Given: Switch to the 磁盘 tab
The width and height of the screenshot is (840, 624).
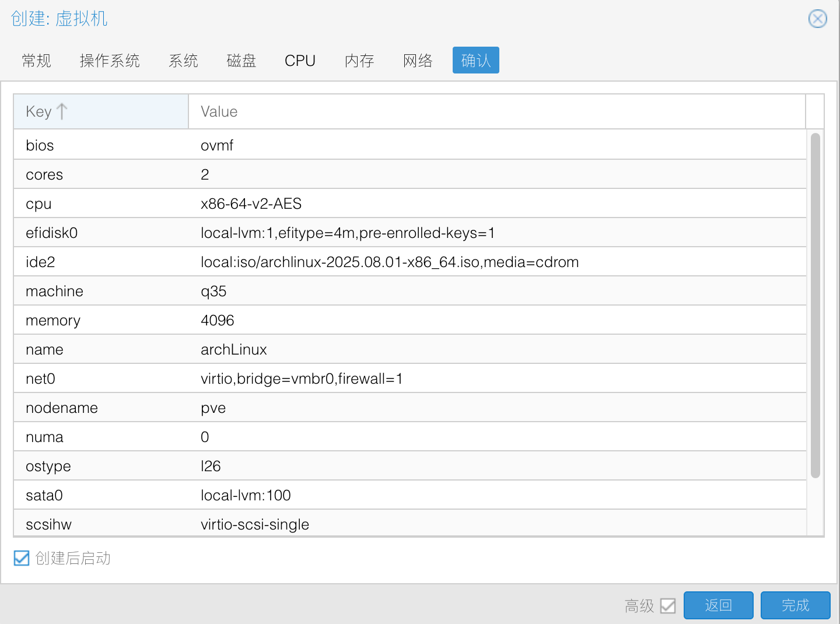Looking at the screenshot, I should tap(241, 61).
